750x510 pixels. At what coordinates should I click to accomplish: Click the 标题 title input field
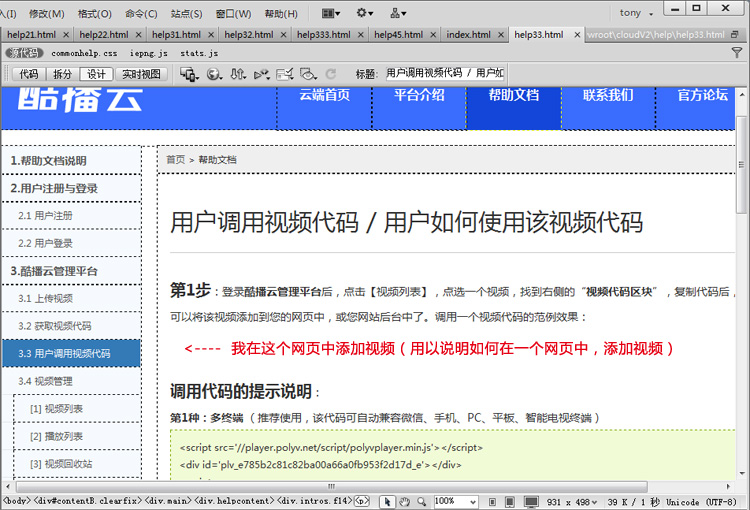click(445, 74)
